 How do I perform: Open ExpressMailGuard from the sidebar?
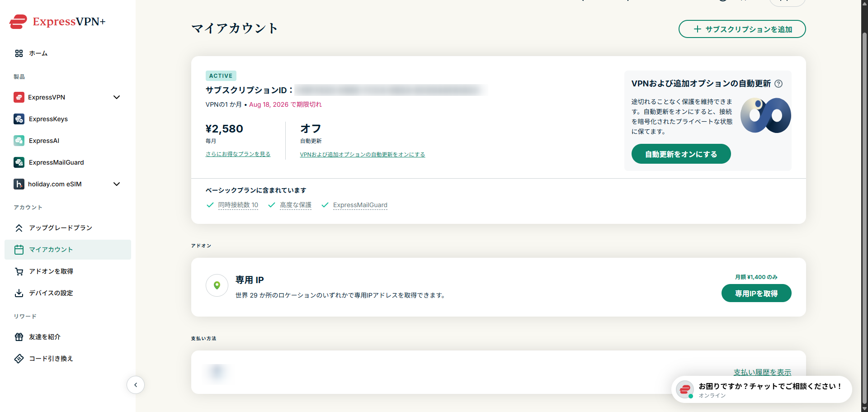click(68, 162)
